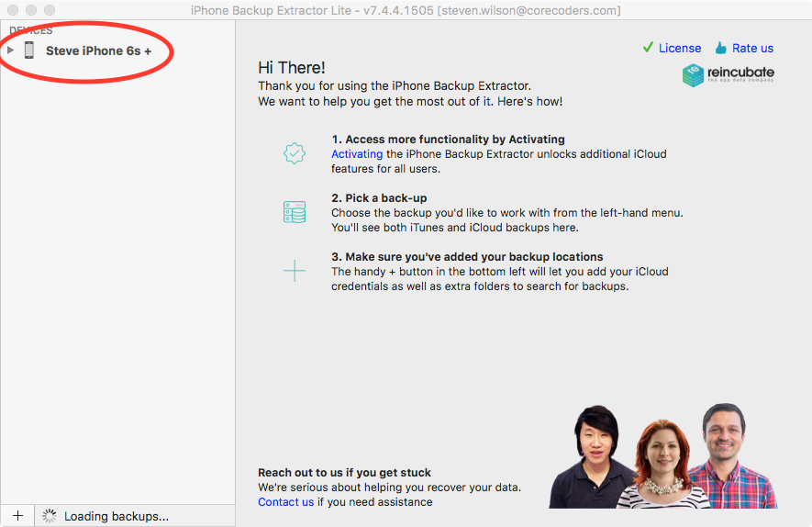Close the iPhone Backup Extractor window
Viewport: 812px width, 527px height.
tap(12, 10)
